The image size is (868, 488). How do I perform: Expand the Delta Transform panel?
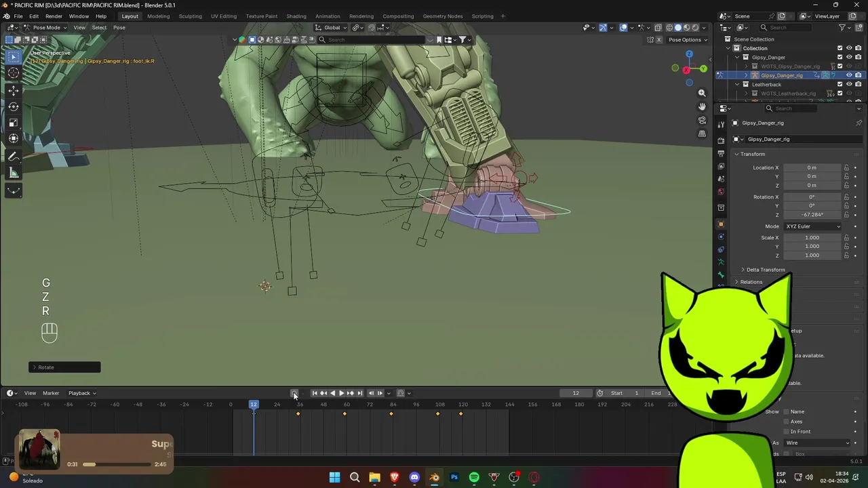(x=765, y=270)
